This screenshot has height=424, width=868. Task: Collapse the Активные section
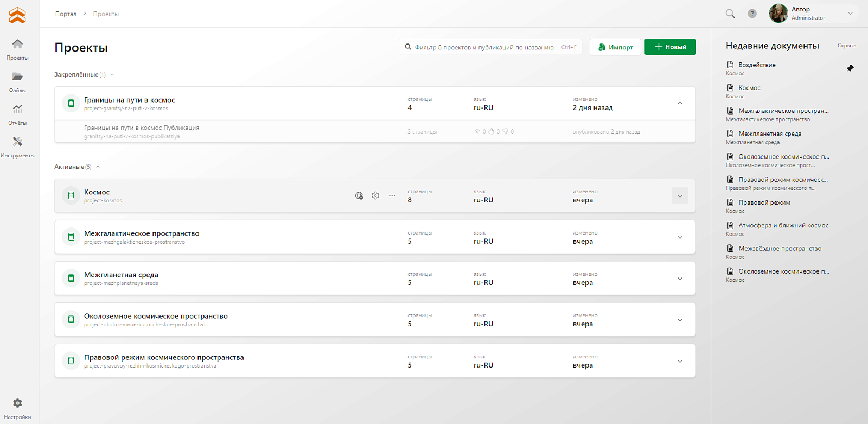[x=98, y=167]
